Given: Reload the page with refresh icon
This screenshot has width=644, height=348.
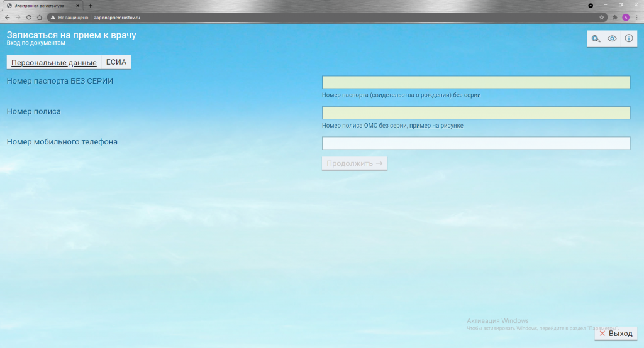Looking at the screenshot, I should pos(28,18).
